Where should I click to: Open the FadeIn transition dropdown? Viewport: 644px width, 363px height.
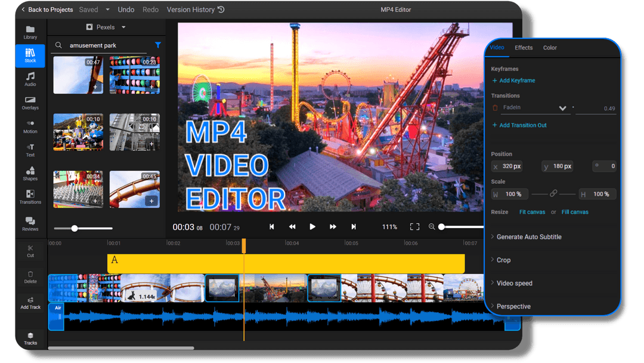[561, 108]
